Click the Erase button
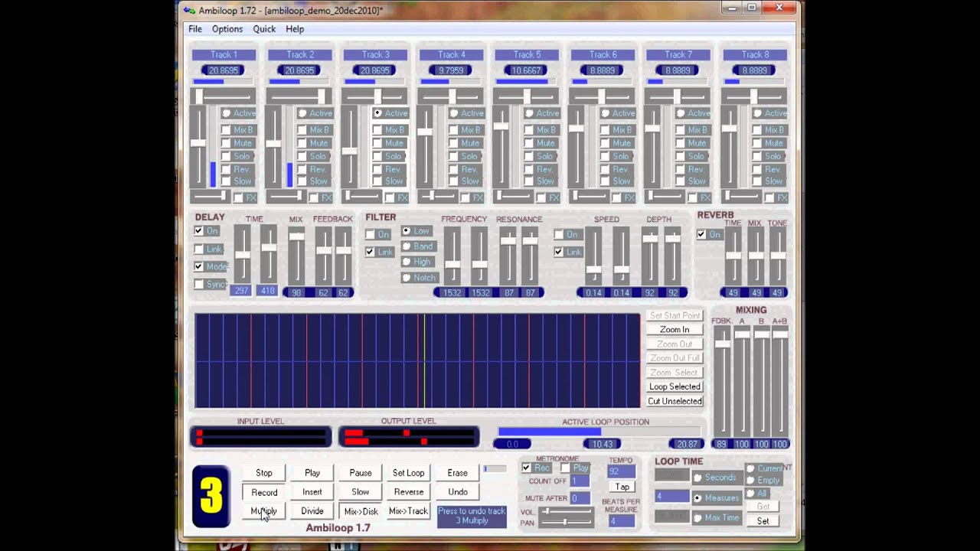980x551 pixels. tap(458, 473)
